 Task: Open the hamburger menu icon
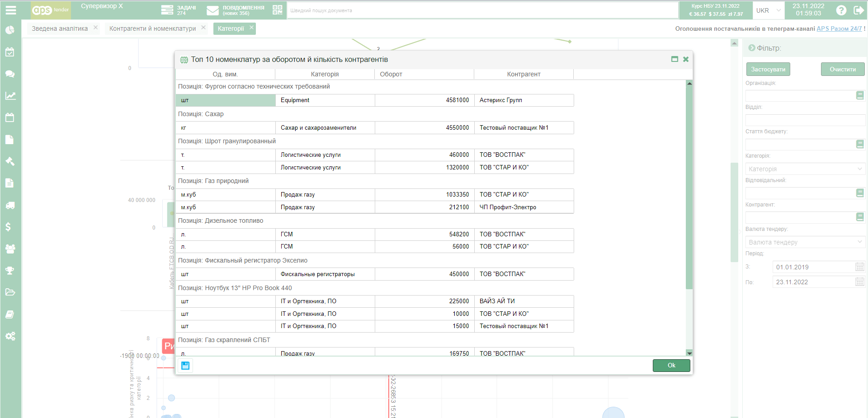pos(10,10)
